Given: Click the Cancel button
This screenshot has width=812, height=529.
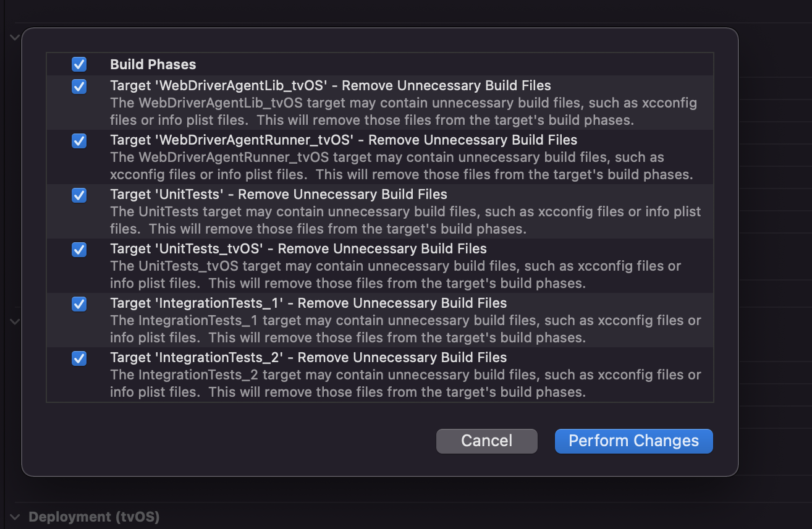Looking at the screenshot, I should click(x=487, y=441).
